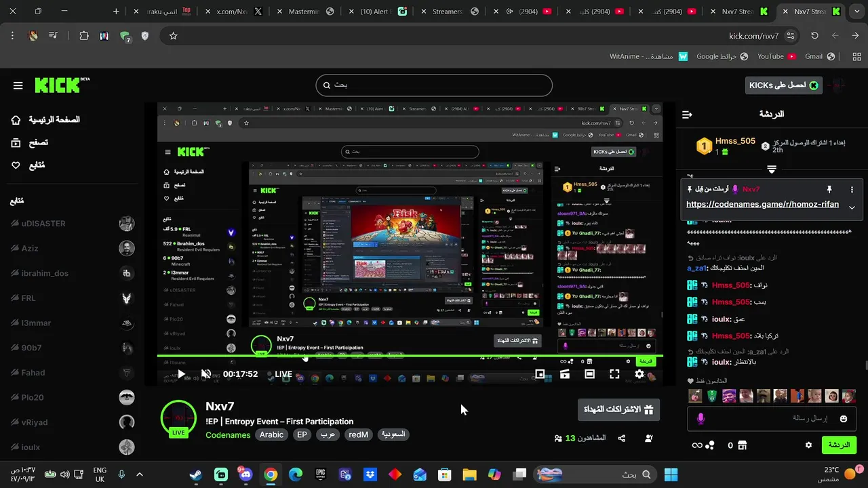
Task: Open Dropbox from the taskbar
Action: tap(370, 474)
